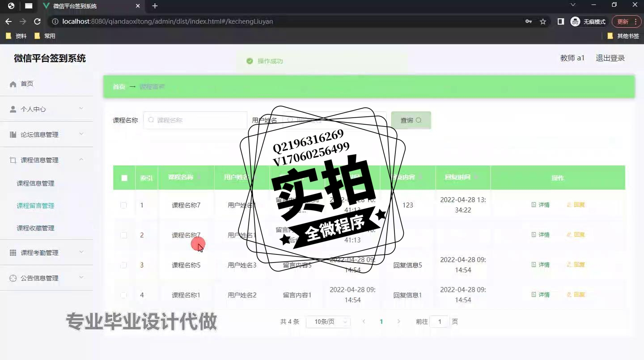Screen dimensions: 644x360
Task: Select the 课程名称5 cell
Action: point(186,265)
